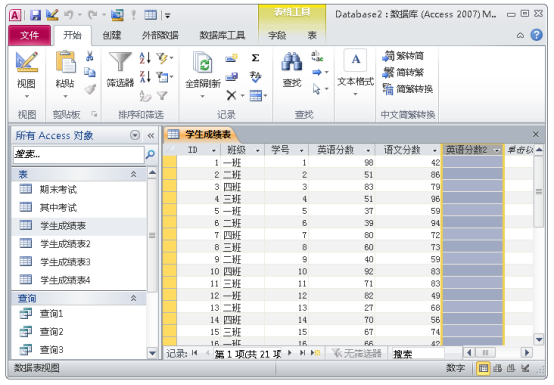
Task: Open the 语文分数 column dropdown arrow
Action: pyautogui.click(x=435, y=150)
